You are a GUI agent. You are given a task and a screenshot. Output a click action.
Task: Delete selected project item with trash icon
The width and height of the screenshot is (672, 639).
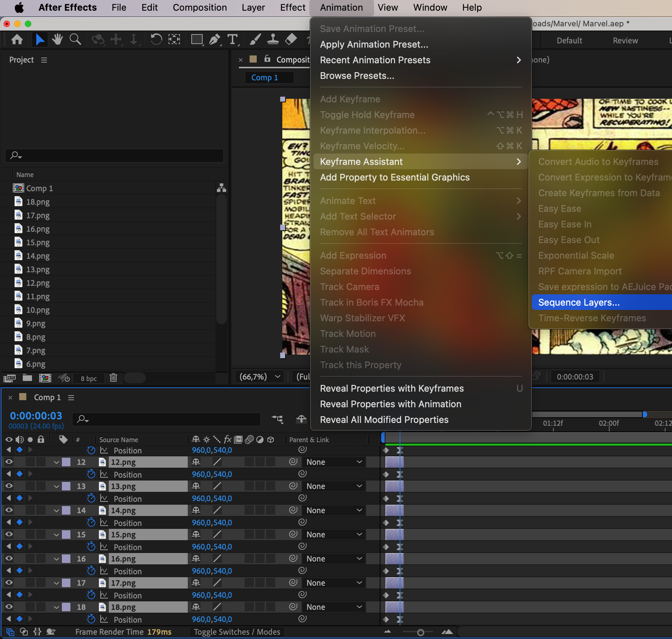click(x=113, y=378)
